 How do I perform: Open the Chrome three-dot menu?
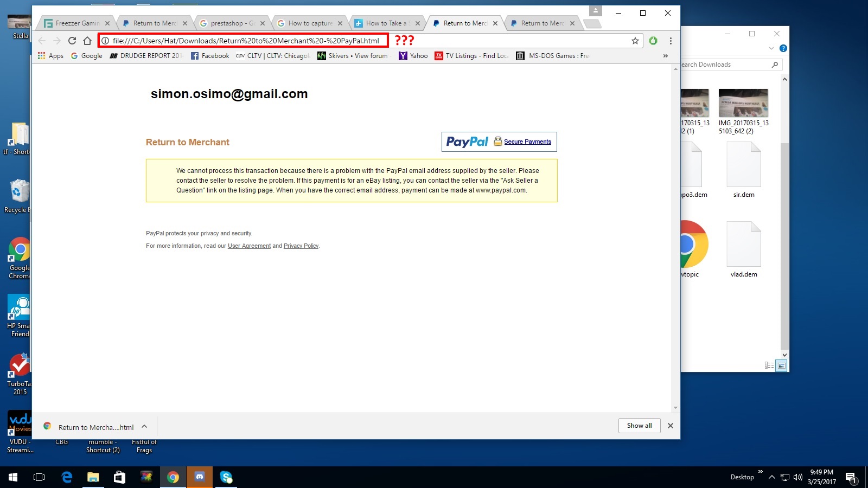(x=671, y=41)
